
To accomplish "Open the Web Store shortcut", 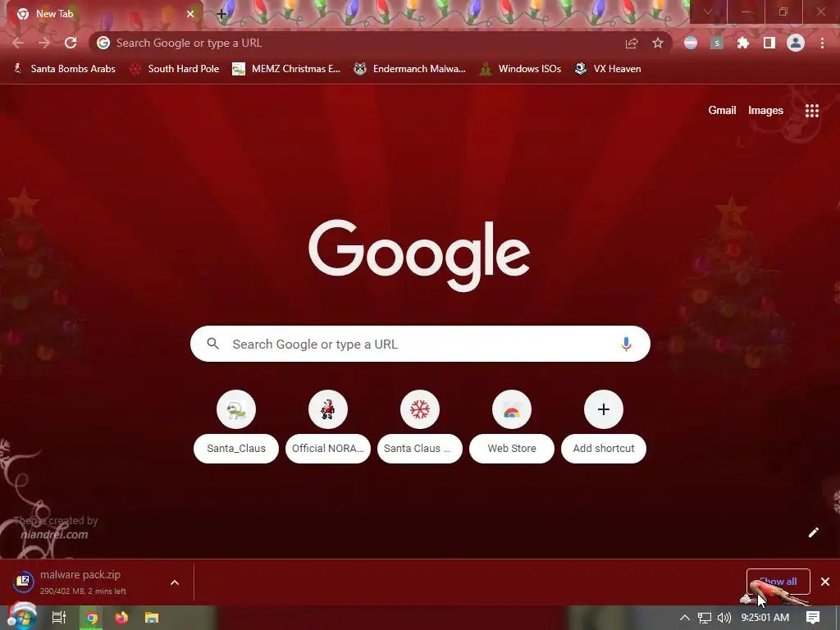I will 512,427.
